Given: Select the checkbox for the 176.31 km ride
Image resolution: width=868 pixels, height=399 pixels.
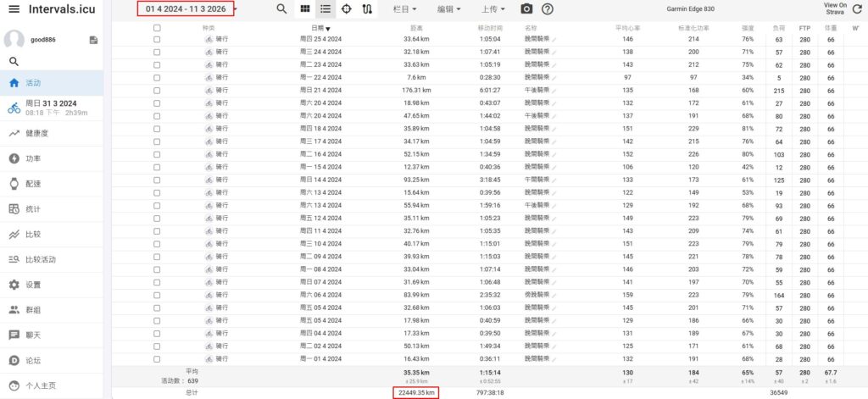Looking at the screenshot, I should click(157, 90).
